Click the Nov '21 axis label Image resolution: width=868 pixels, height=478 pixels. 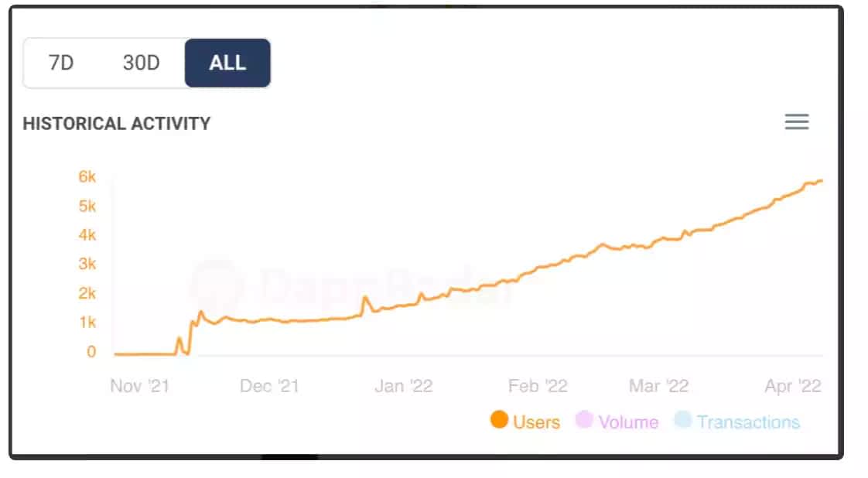click(x=140, y=386)
